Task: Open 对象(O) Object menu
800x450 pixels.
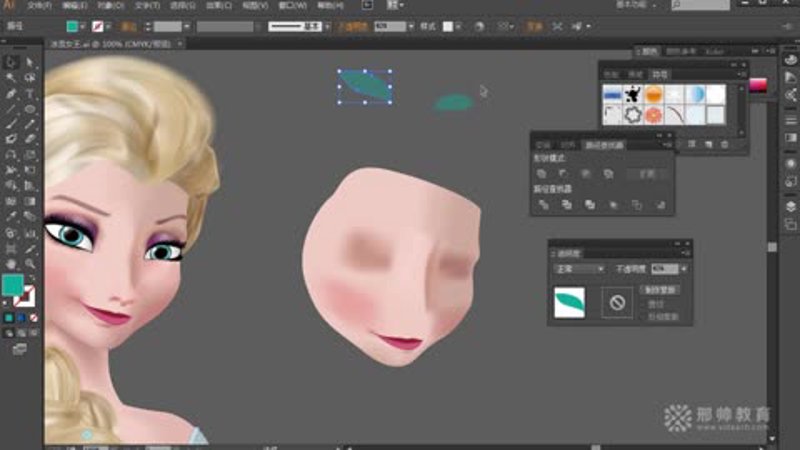Action: (x=111, y=5)
